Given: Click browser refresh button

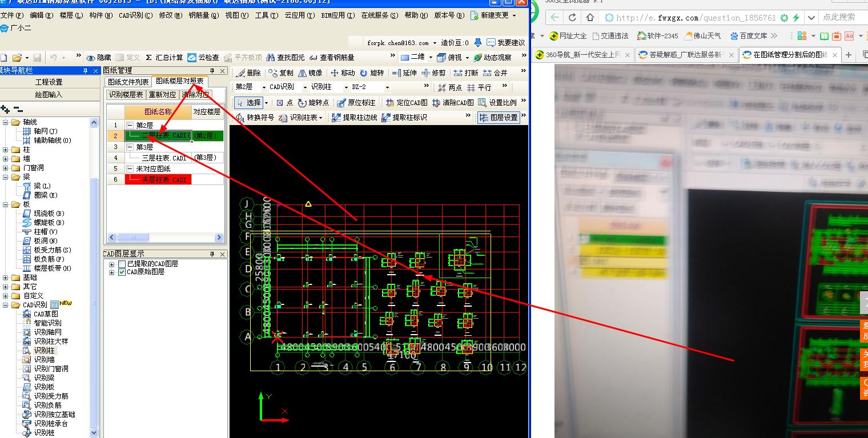Looking at the screenshot, I should click(573, 18).
